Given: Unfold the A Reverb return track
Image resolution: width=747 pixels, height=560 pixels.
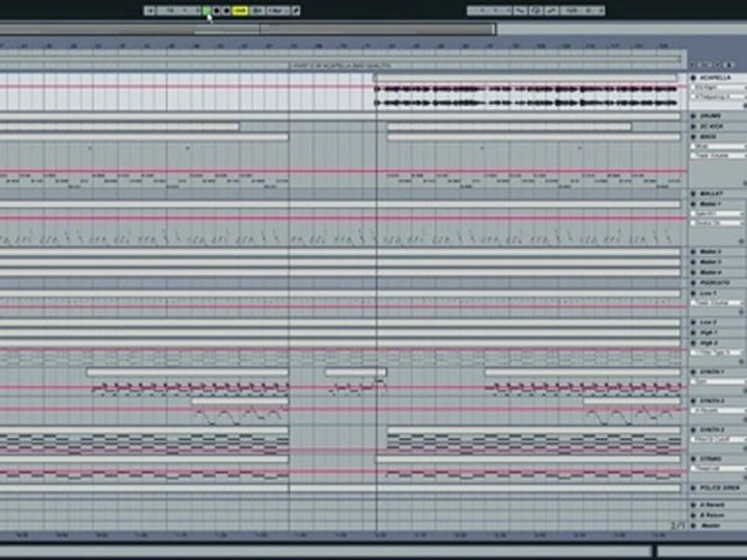Looking at the screenshot, I should tap(693, 505).
